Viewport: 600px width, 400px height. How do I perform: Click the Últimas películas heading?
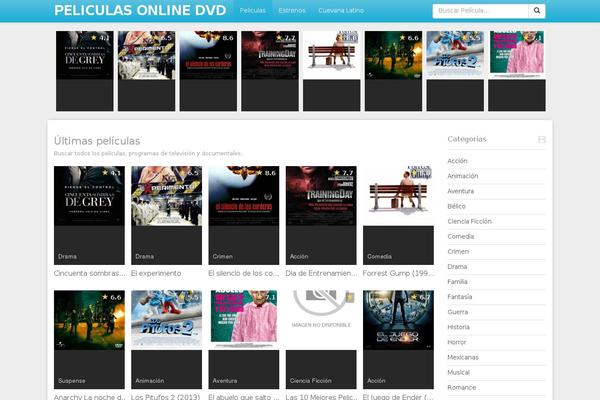coord(97,141)
